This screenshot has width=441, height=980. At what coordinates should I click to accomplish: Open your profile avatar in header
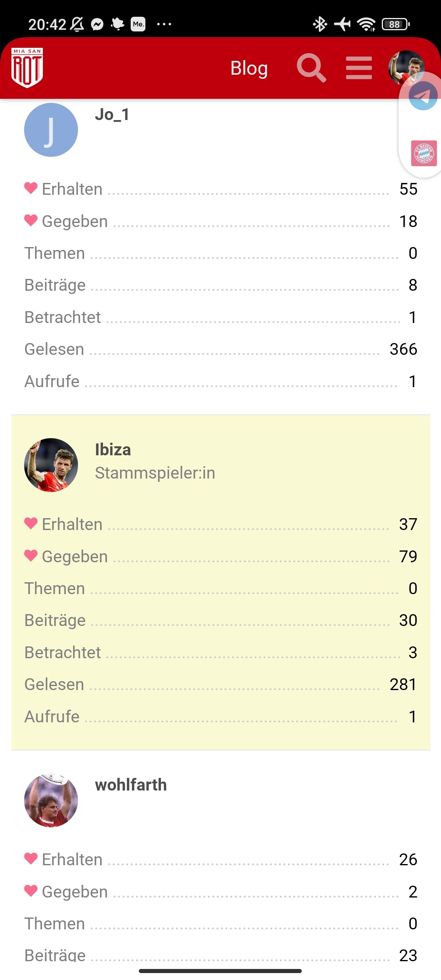[x=406, y=68]
